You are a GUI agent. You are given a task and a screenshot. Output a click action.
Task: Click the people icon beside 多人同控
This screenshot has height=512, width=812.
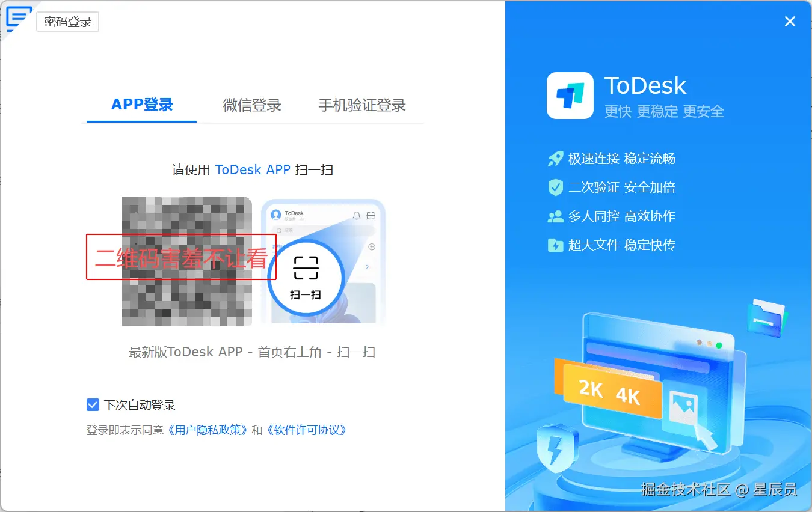555,216
